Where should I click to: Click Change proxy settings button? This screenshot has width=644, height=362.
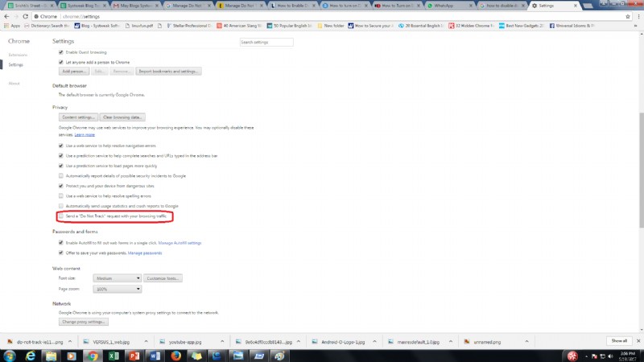pyautogui.click(x=84, y=322)
